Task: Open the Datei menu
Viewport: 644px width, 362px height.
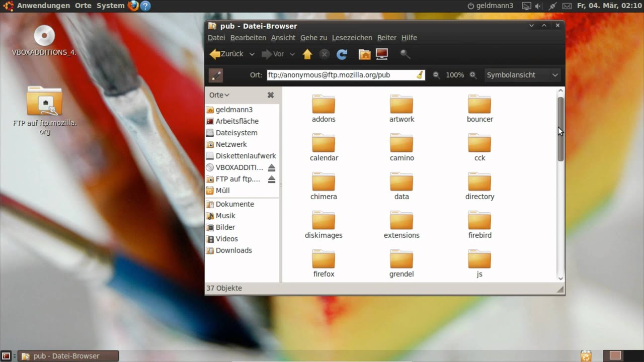Action: click(x=216, y=38)
